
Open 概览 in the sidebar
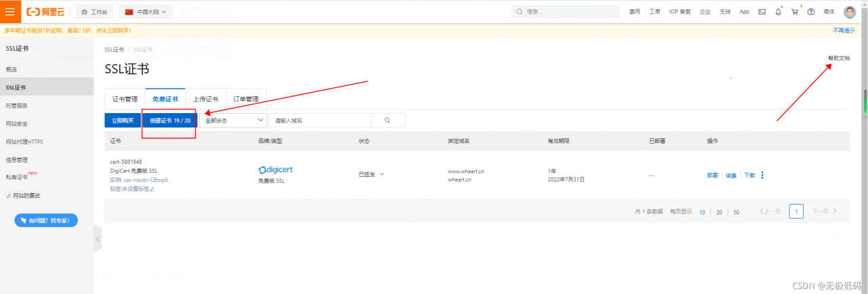coord(47,69)
